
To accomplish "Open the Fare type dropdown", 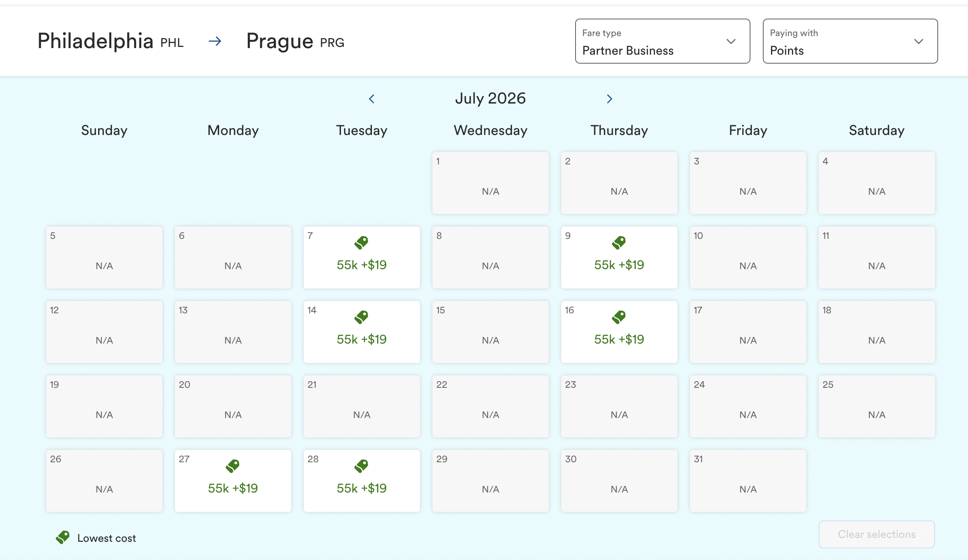I will [x=662, y=41].
